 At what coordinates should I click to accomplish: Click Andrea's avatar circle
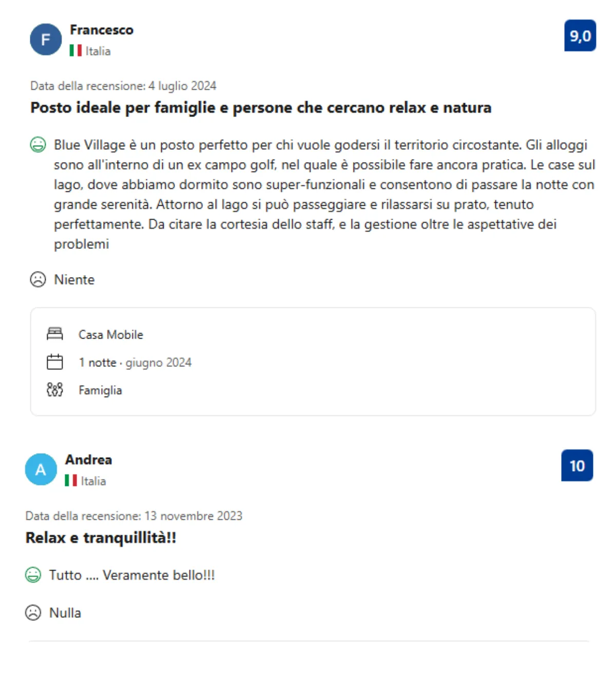click(41, 469)
